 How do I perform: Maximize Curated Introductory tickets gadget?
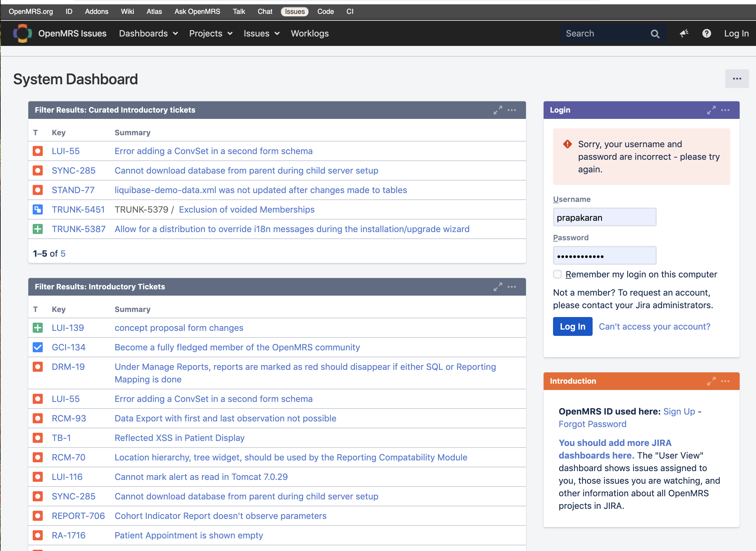point(498,110)
